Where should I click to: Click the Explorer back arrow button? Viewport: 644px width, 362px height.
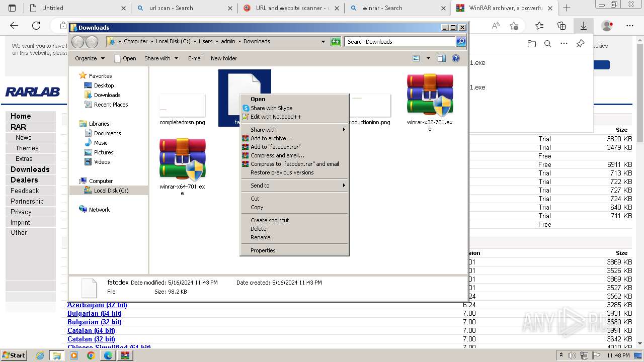(x=78, y=42)
